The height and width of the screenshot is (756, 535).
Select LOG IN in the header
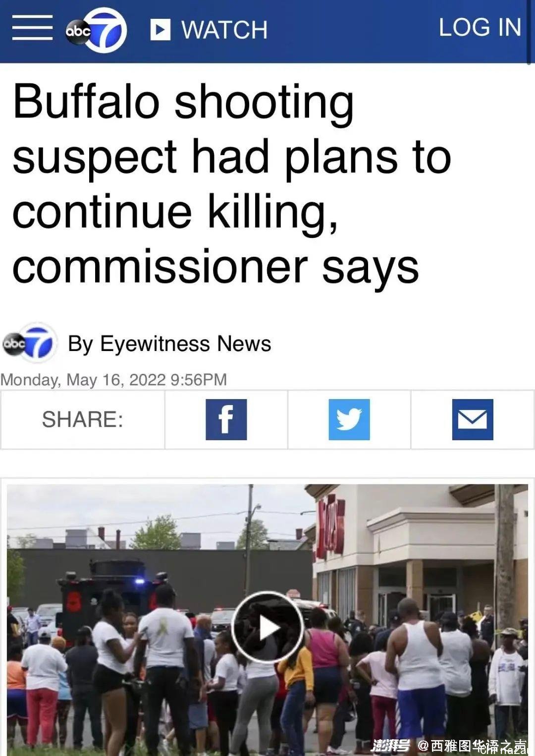point(480,27)
